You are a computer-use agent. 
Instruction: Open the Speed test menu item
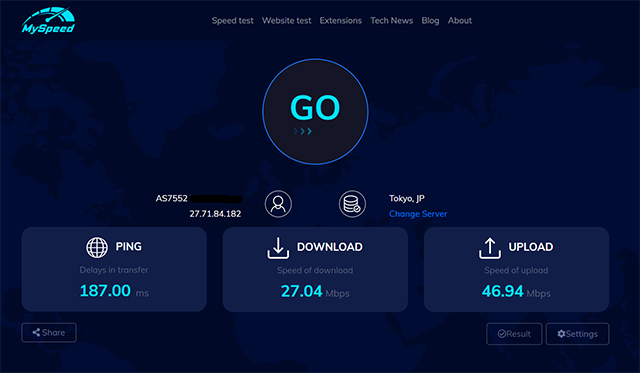pos(233,21)
